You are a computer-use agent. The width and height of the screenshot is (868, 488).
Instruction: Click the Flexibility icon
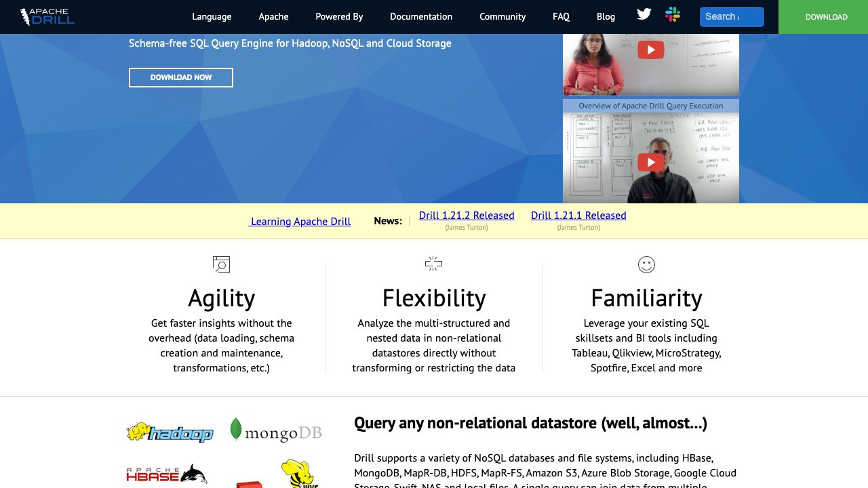[x=433, y=264]
